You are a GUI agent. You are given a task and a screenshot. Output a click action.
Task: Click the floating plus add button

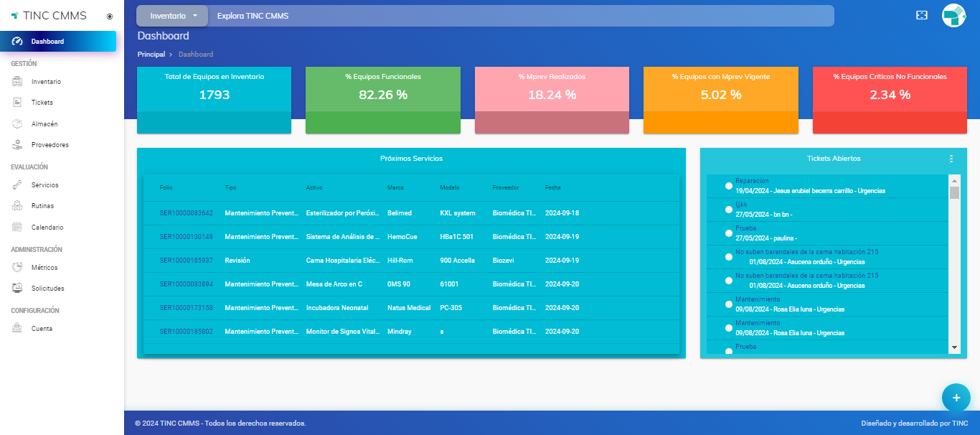click(956, 397)
